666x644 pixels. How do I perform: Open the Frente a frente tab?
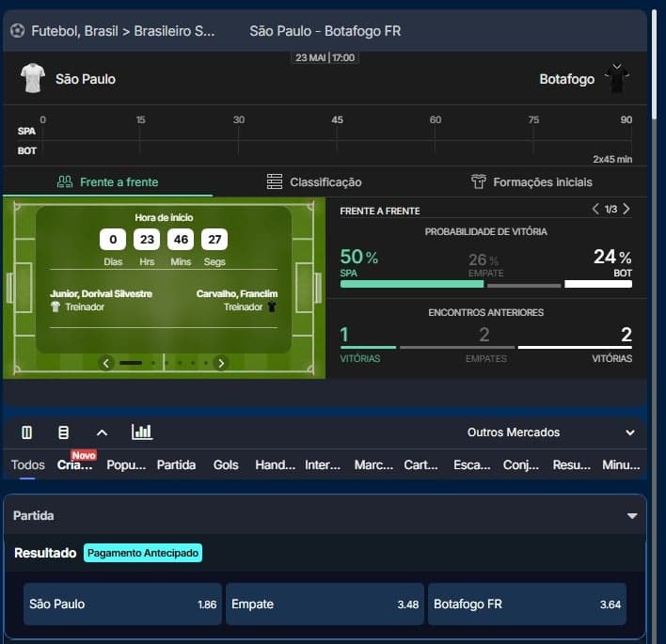107,182
